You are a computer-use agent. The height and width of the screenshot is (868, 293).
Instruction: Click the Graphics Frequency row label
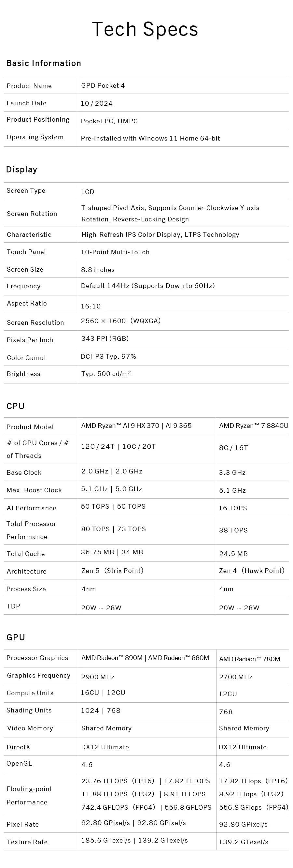click(x=39, y=675)
